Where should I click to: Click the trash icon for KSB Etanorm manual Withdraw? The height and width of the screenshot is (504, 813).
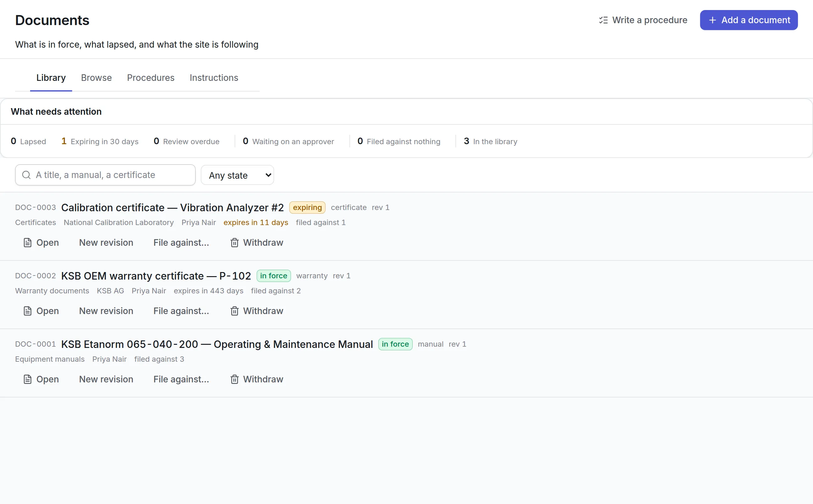[234, 379]
